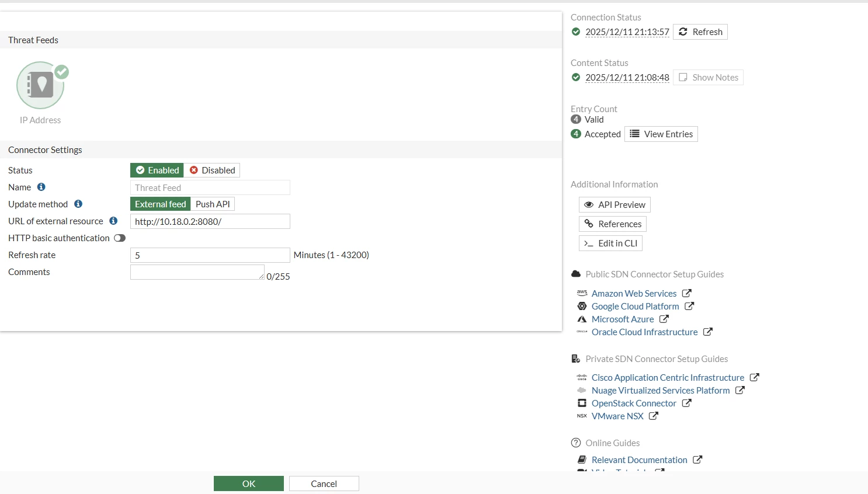Click Content Status green check icon
The width and height of the screenshot is (868, 494).
point(576,77)
